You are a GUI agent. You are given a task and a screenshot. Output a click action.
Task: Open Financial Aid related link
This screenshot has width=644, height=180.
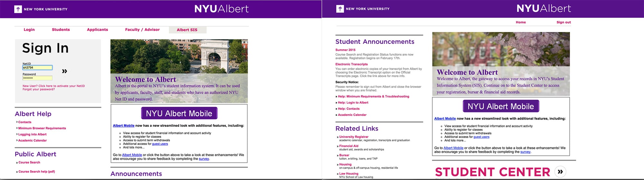coord(349,146)
